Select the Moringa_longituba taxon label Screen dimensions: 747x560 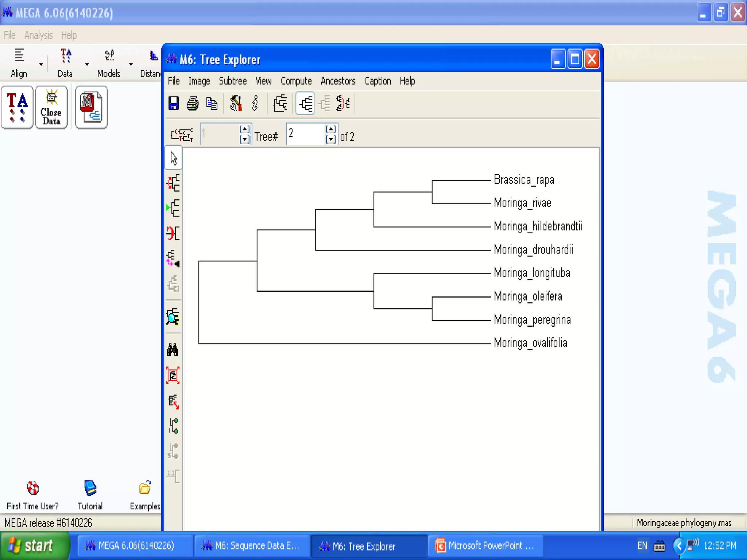[x=532, y=273]
